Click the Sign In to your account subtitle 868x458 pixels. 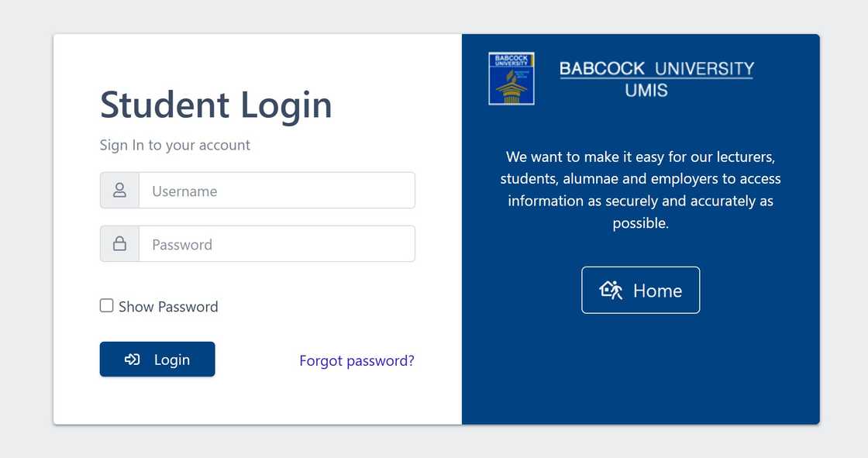tap(174, 145)
